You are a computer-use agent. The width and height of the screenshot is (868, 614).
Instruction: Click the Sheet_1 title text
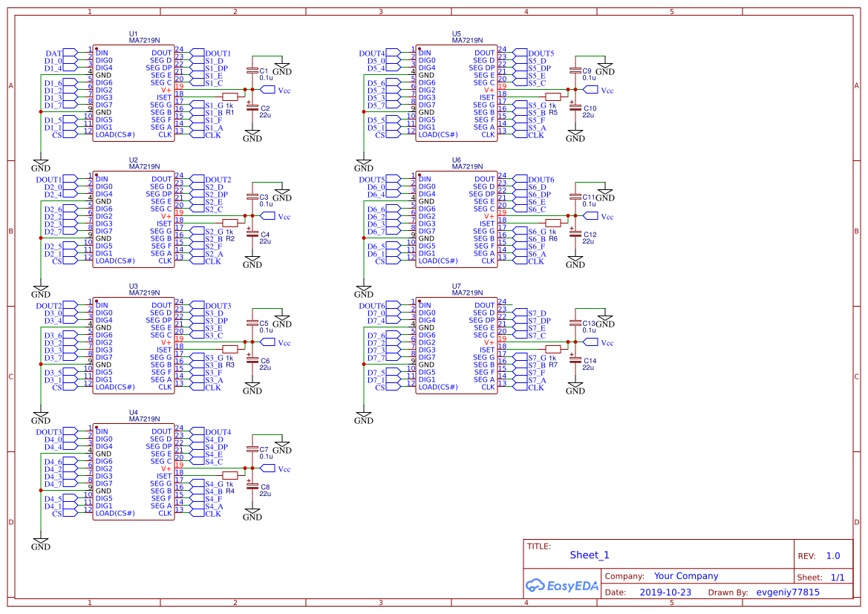pyautogui.click(x=590, y=555)
